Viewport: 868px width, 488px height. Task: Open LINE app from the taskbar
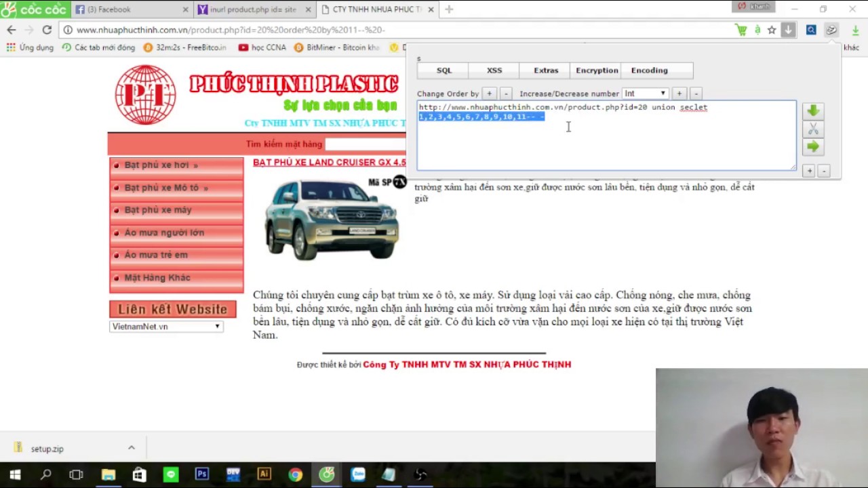point(170,474)
